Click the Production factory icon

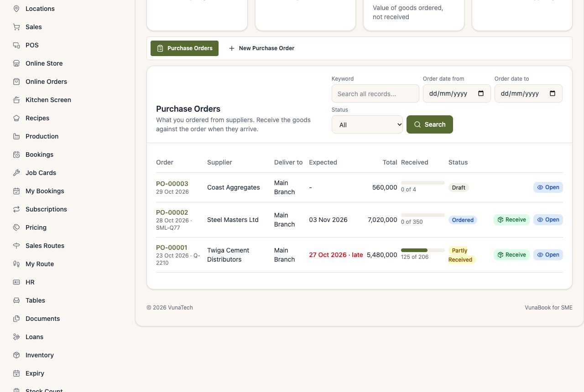(16, 136)
